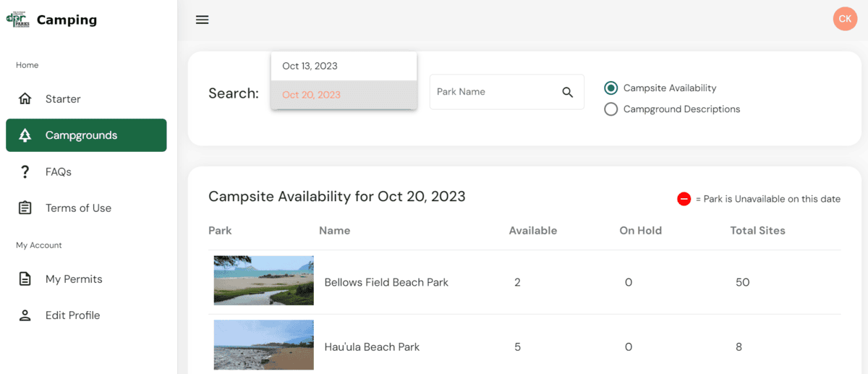
Task: Choose Oct 13, 2023 from date dropdown
Action: [x=344, y=66]
